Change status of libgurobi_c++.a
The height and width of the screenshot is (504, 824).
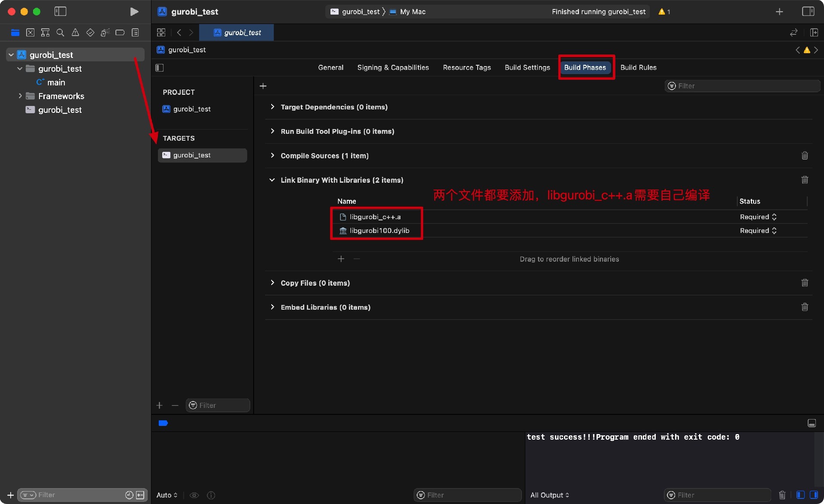[758, 217]
